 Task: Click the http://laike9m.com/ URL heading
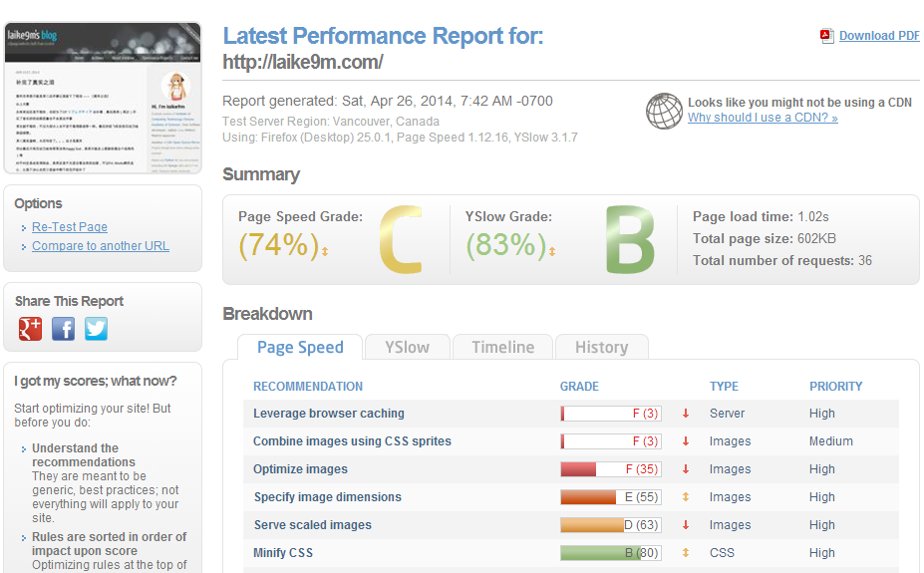click(303, 62)
